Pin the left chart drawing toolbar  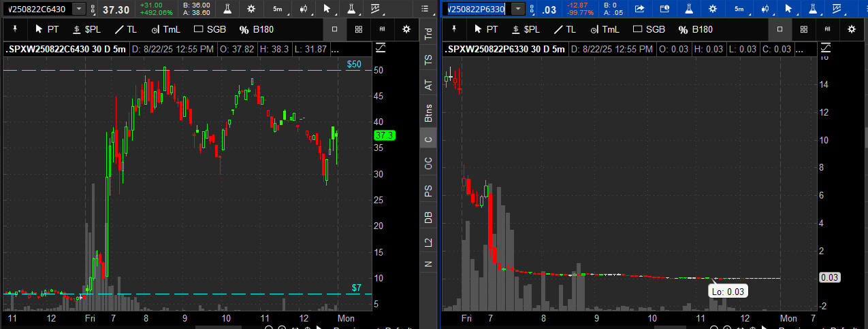16,29
